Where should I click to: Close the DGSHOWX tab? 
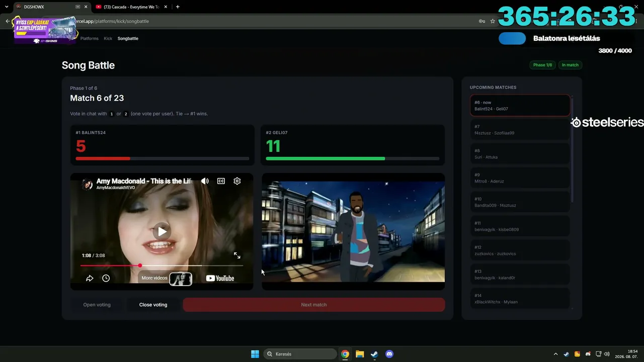point(86,7)
